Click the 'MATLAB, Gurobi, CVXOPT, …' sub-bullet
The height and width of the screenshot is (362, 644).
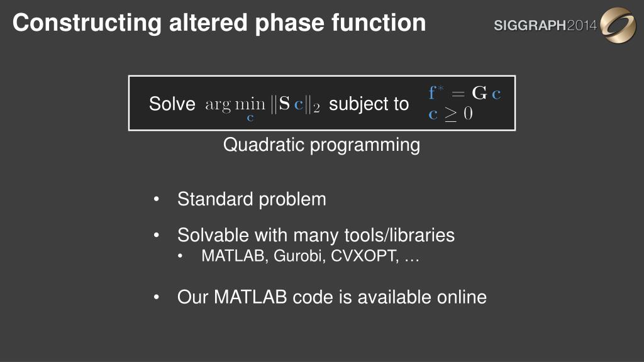tap(310, 256)
